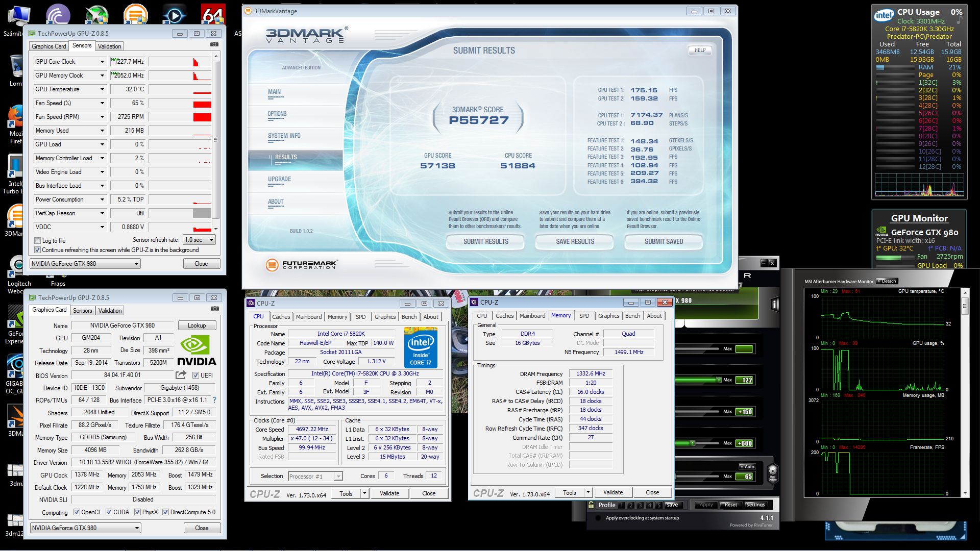This screenshot has width=980, height=551.
Task: Expand the GPU Core Clock sensor dropdown
Action: [102, 62]
